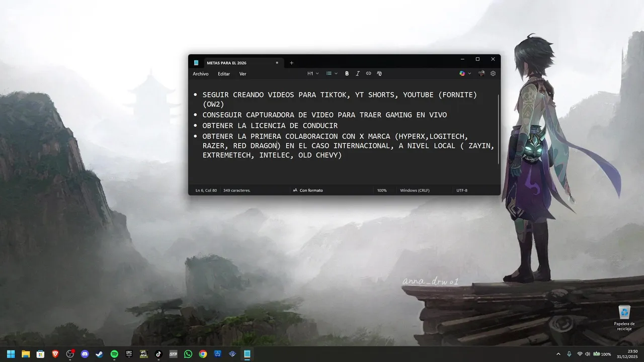Open the blue controller app in taskbar
644x362 pixels.
pyautogui.click(x=218, y=354)
